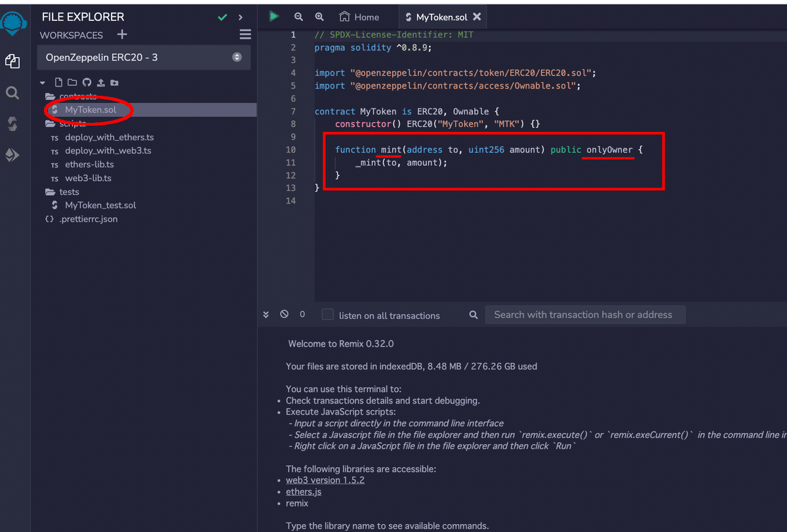Open the ethers.js link
787x532 pixels.
tap(304, 491)
